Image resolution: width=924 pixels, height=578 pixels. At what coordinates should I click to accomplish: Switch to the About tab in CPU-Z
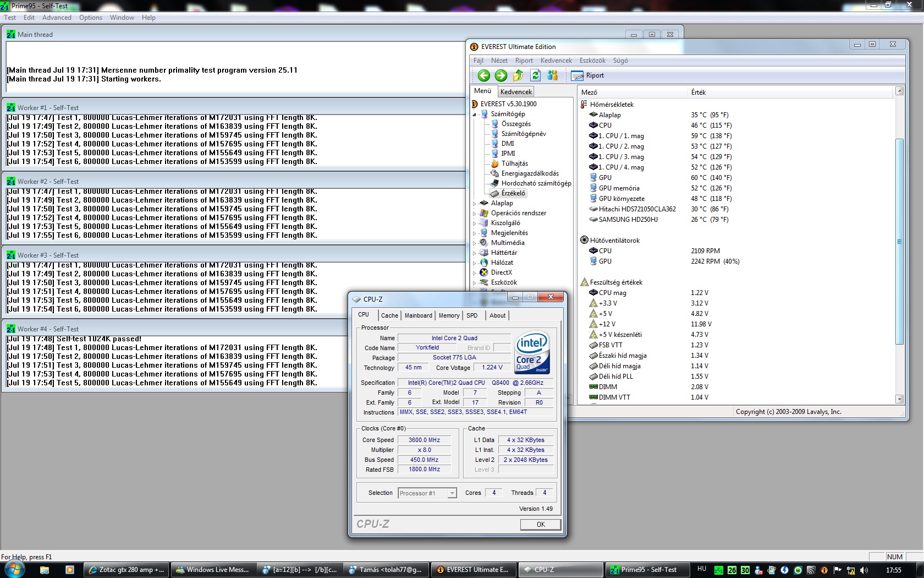pos(497,315)
